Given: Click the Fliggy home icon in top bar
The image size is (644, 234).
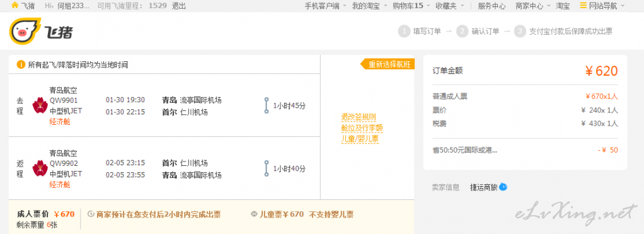Looking at the screenshot, I should [14, 6].
